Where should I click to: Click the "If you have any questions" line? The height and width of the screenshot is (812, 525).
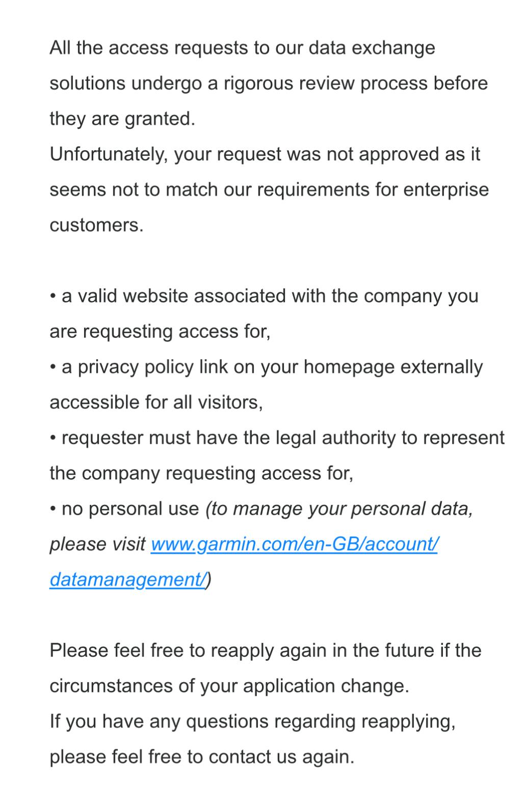(252, 722)
